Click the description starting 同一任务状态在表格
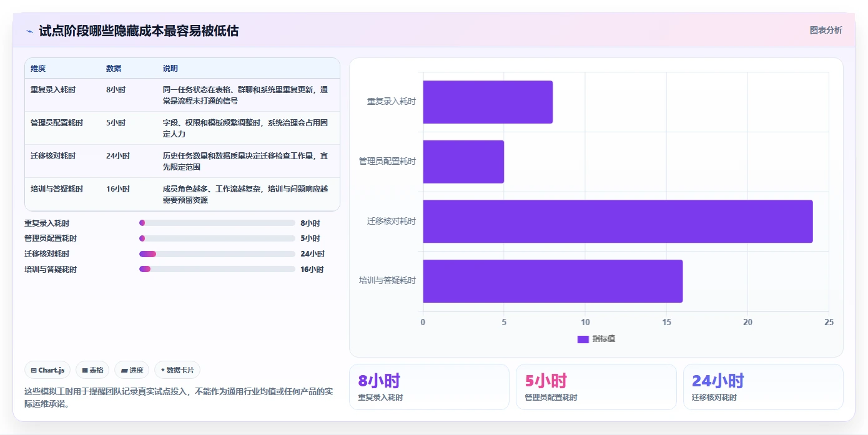Image resolution: width=868 pixels, height=435 pixels. [x=245, y=95]
